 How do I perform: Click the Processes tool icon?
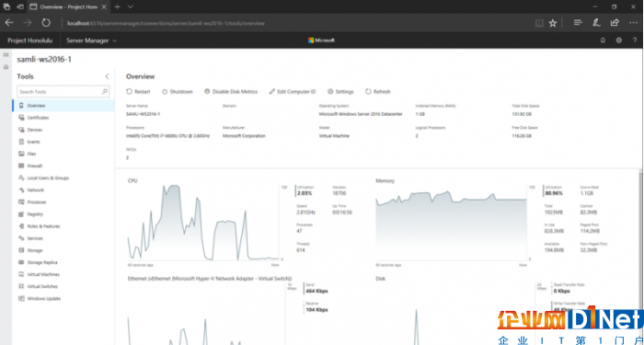(x=21, y=202)
